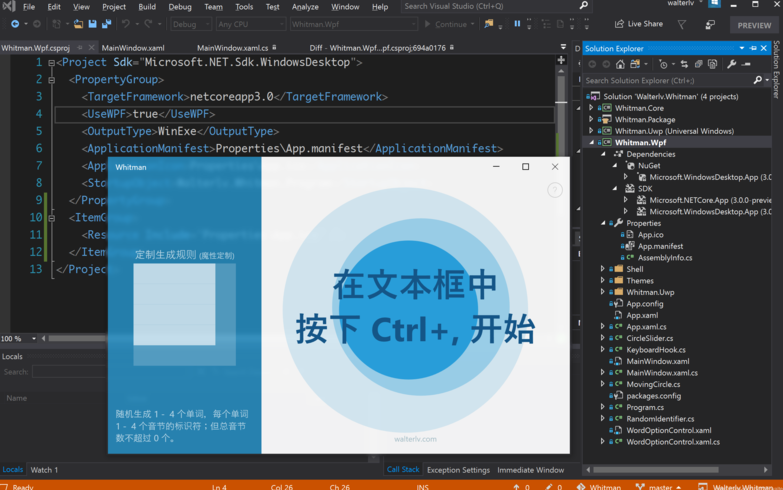The height and width of the screenshot is (490, 783).
Task: Toggle auto-hide pin on Solution Explorer
Action: (x=753, y=48)
